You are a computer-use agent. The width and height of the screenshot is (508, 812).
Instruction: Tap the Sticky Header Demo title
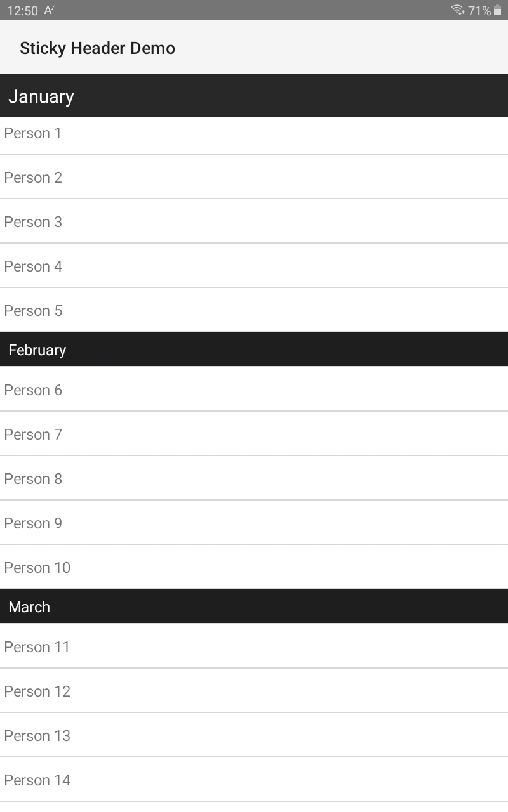point(97,48)
